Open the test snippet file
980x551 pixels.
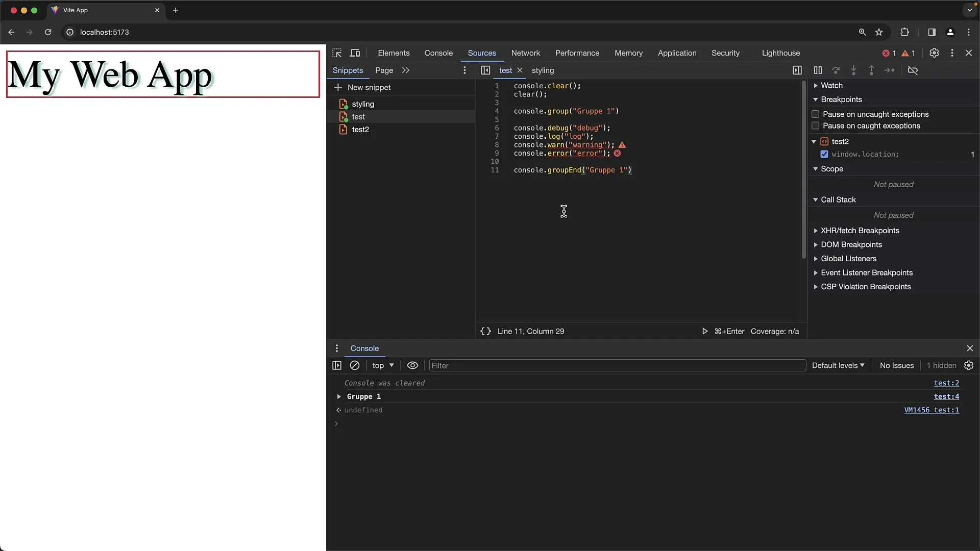(358, 116)
